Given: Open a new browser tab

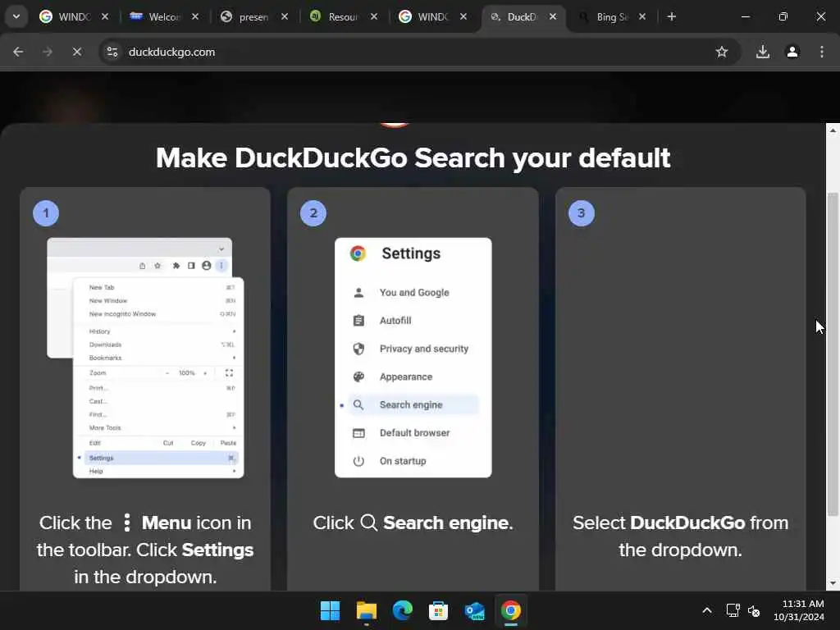Looking at the screenshot, I should click(x=671, y=16).
